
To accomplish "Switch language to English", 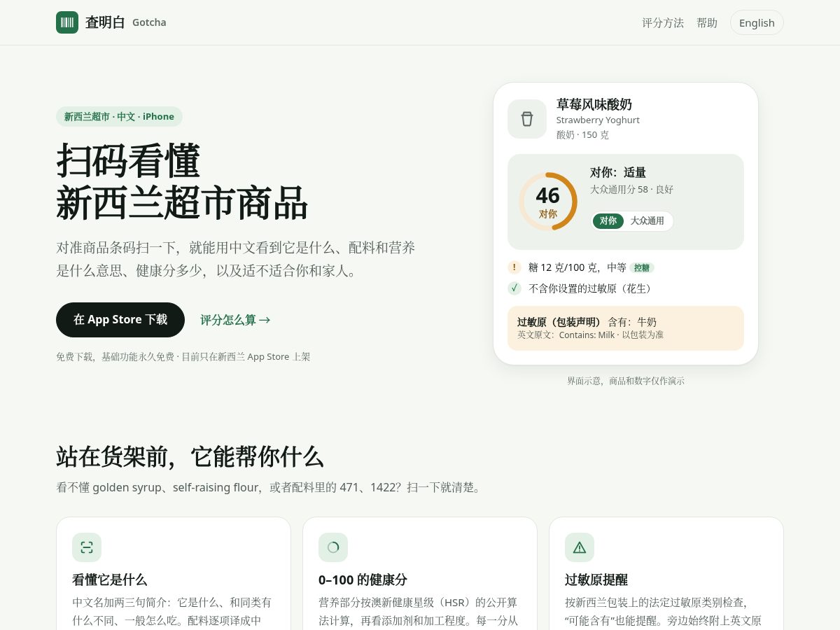I will (x=757, y=22).
